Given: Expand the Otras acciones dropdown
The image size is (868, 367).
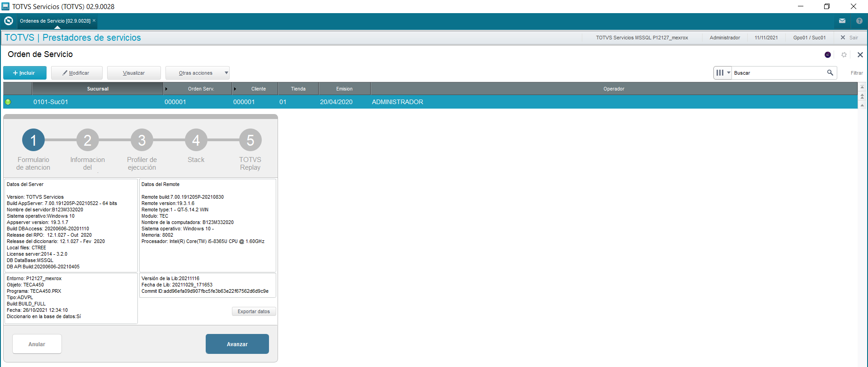Looking at the screenshot, I should pyautogui.click(x=198, y=73).
